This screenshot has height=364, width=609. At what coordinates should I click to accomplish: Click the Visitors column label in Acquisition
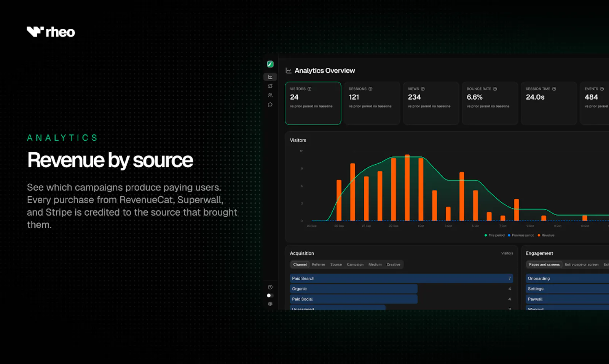(507, 253)
